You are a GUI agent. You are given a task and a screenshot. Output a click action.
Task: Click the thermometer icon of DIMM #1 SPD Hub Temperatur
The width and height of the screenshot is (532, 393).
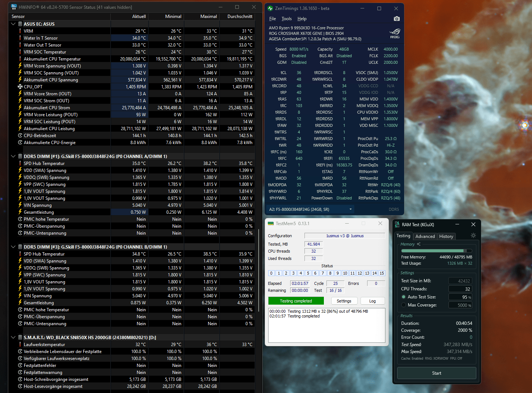tap(20, 164)
